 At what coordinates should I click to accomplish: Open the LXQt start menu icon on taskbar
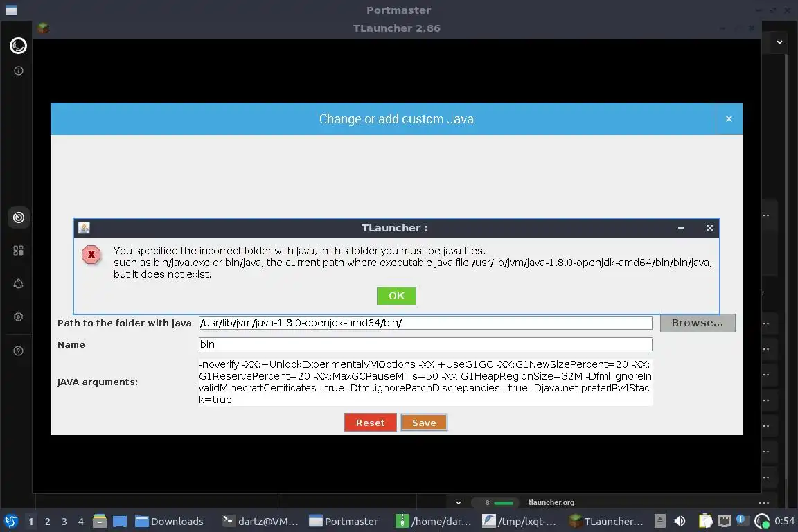tap(10, 522)
